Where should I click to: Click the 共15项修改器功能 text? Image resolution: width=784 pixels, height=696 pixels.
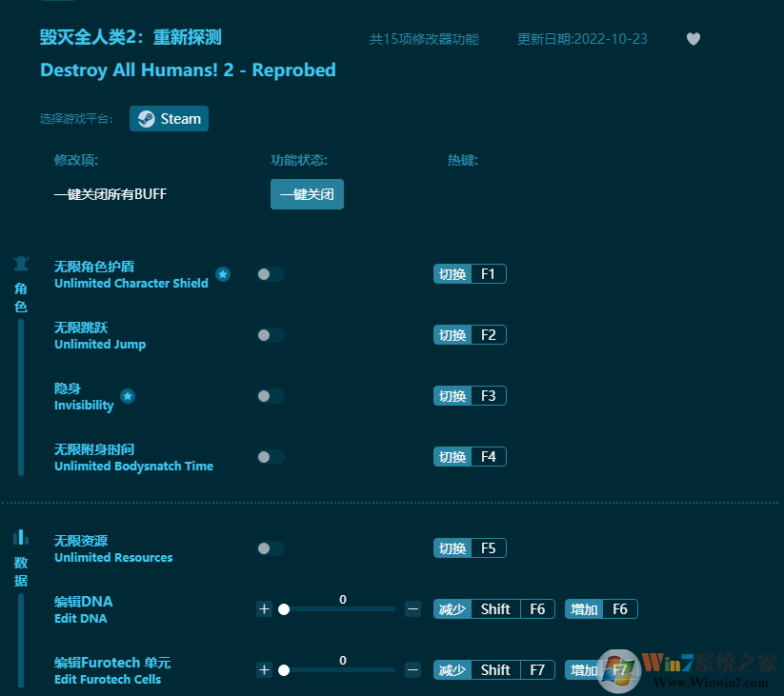[x=424, y=39]
